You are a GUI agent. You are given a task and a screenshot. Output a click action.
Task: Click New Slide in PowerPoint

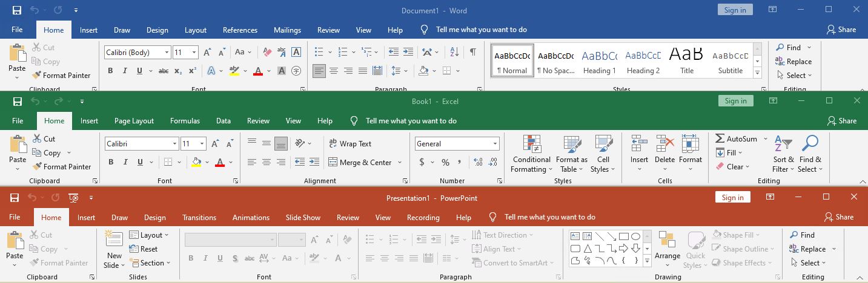(x=114, y=249)
